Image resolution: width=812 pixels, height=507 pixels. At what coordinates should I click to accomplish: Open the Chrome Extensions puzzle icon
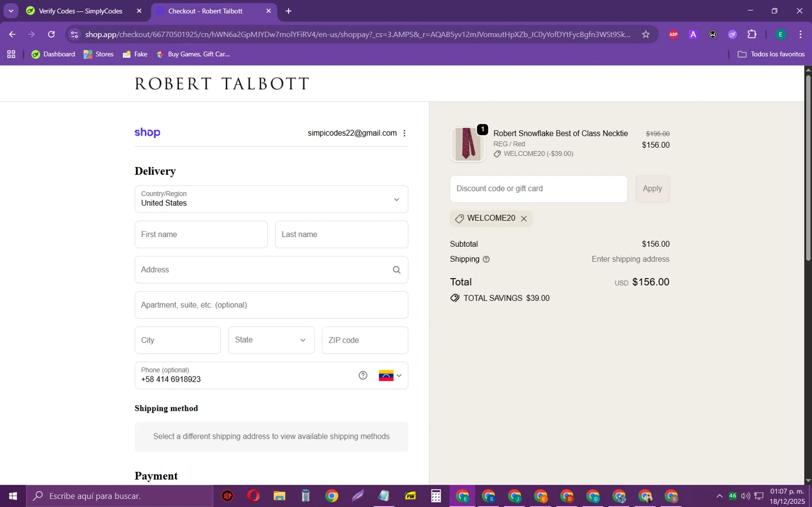click(x=752, y=34)
